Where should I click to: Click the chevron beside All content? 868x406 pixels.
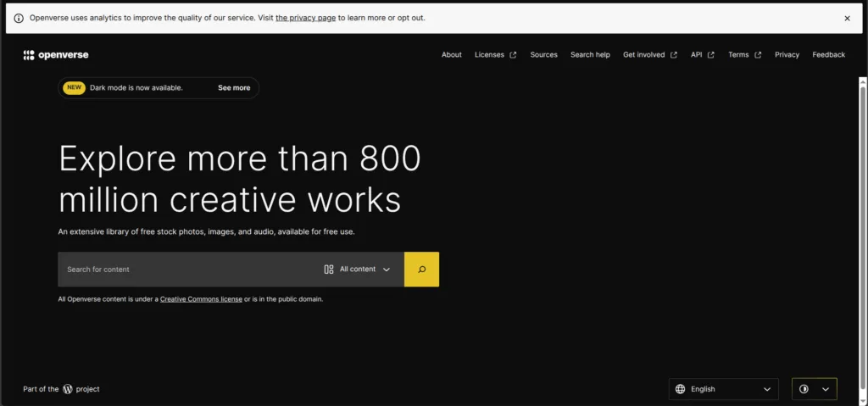[387, 270]
